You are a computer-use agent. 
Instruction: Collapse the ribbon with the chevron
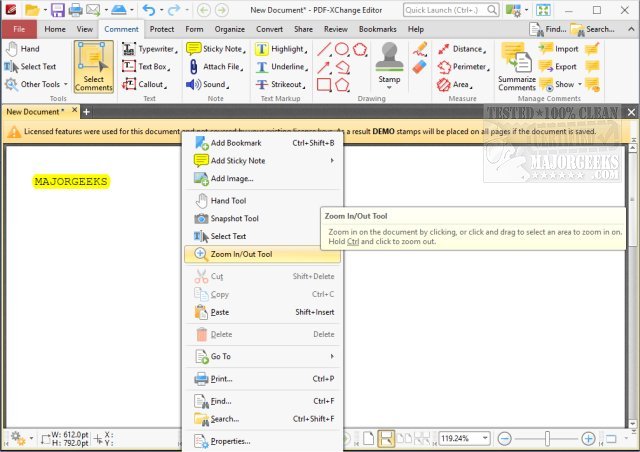click(x=631, y=29)
